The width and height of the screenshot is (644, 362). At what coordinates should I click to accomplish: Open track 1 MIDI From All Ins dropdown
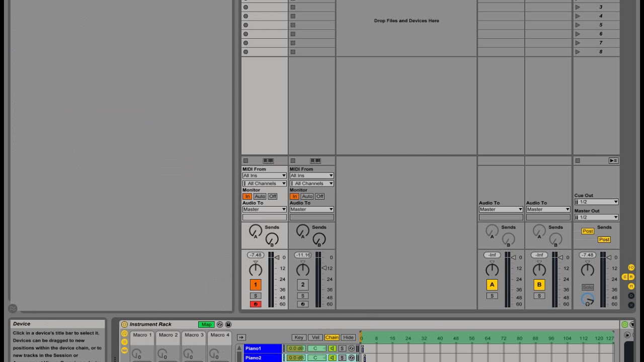pyautogui.click(x=265, y=175)
